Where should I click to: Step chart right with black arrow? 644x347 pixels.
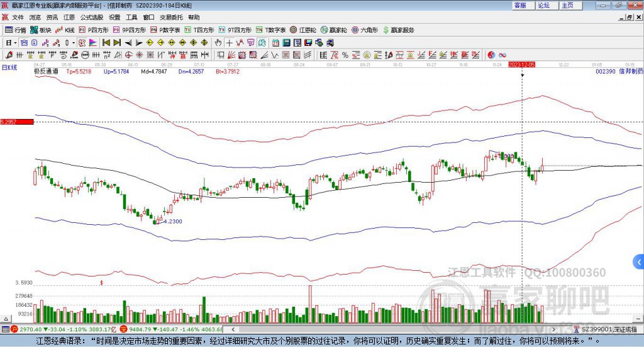coord(139,43)
